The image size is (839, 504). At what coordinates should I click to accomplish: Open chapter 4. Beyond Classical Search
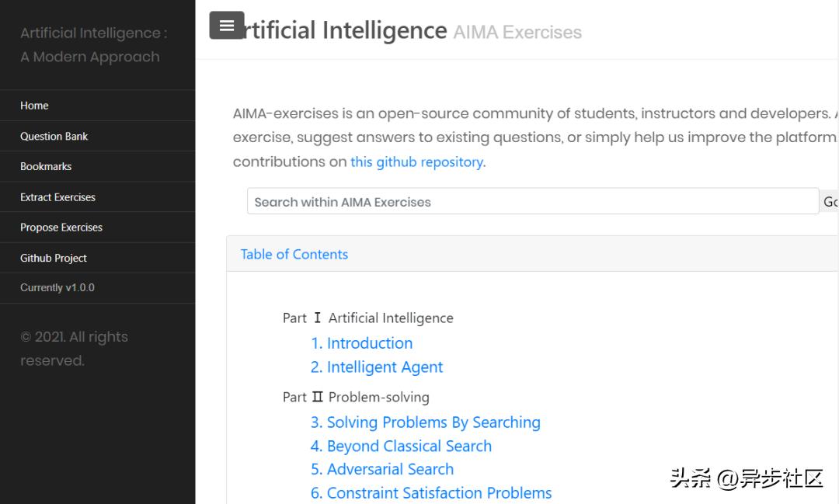[x=401, y=447]
